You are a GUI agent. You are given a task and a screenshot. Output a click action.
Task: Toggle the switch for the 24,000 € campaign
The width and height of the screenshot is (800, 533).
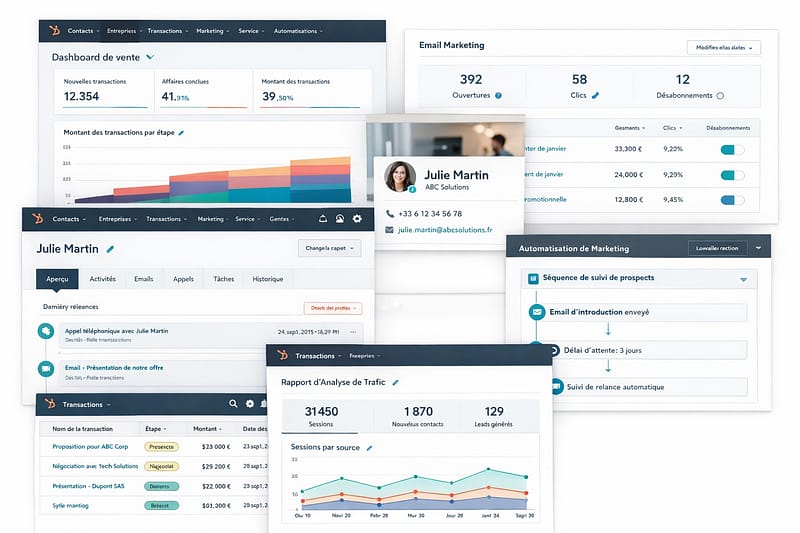click(733, 174)
